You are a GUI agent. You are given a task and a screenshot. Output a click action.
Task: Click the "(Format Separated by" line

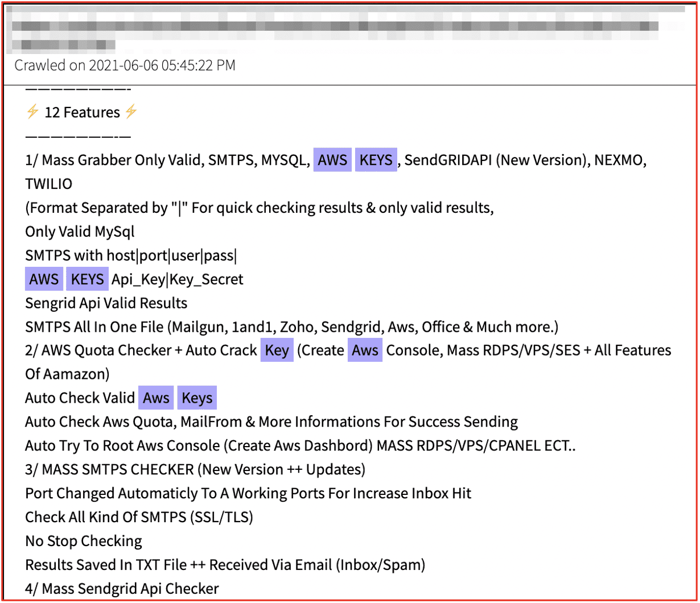point(260,208)
